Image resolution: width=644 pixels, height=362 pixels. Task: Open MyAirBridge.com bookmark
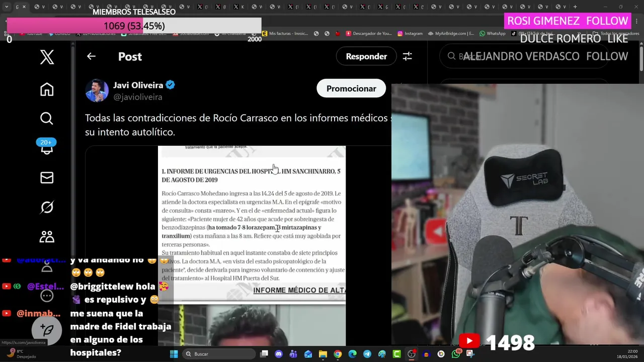[451, 34]
